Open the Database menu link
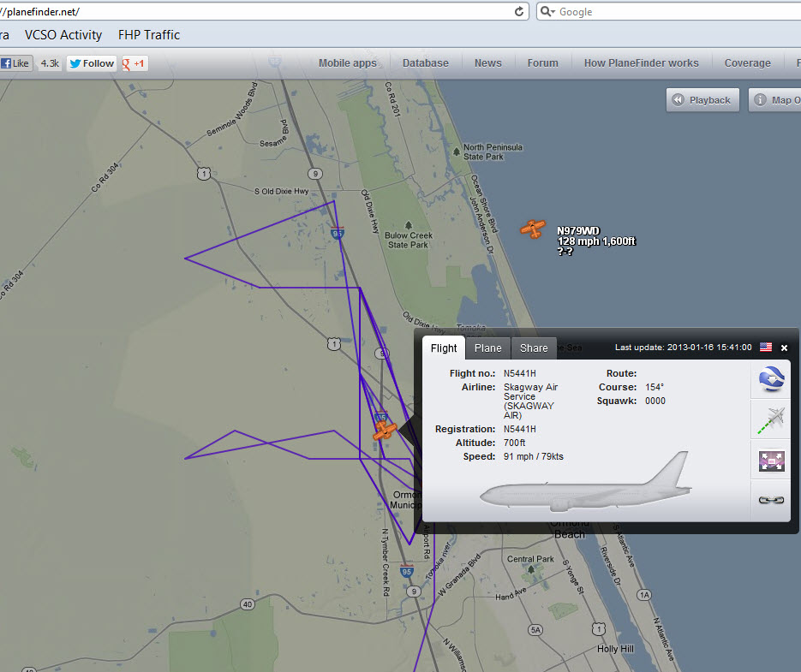Screen dimensions: 801x672 [x=426, y=63]
